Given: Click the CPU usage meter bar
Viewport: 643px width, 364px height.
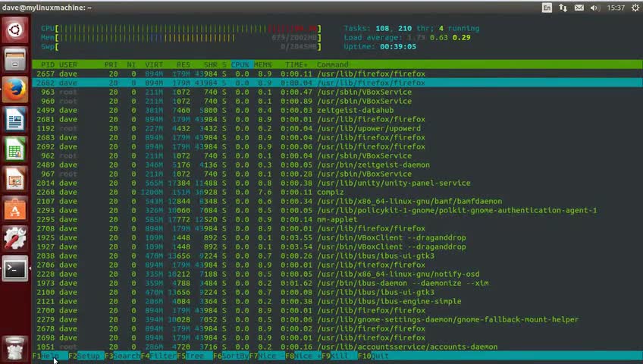Looking at the screenshot, I should coord(180,28).
